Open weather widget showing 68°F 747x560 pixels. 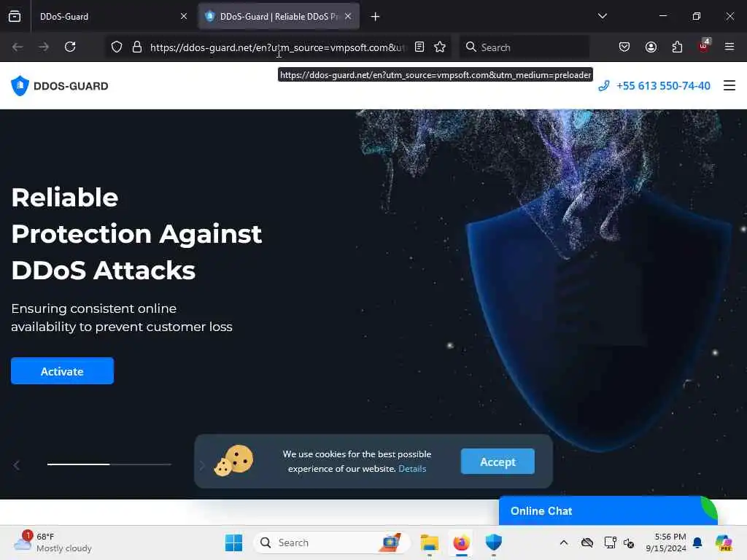click(x=53, y=542)
